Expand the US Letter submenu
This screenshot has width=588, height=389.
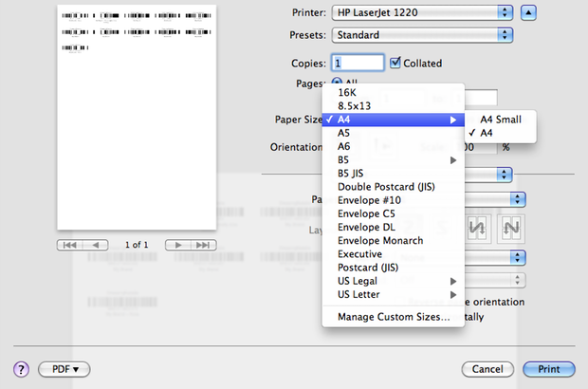coord(393,294)
